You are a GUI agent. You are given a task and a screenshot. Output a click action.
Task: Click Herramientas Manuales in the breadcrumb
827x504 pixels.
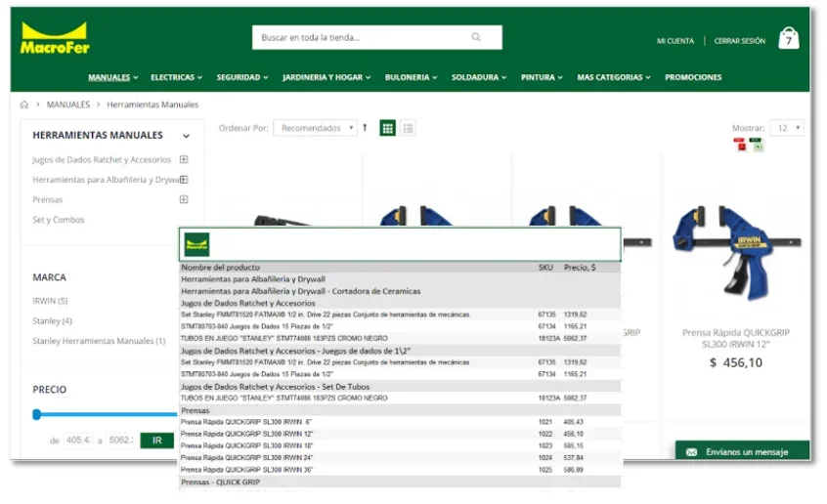click(x=152, y=105)
